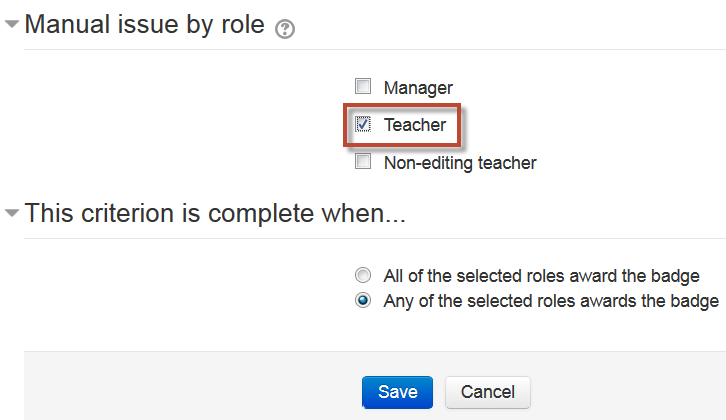Collapse the Manual issue by role section arrow
The image size is (726, 420).
pyautogui.click(x=12, y=24)
